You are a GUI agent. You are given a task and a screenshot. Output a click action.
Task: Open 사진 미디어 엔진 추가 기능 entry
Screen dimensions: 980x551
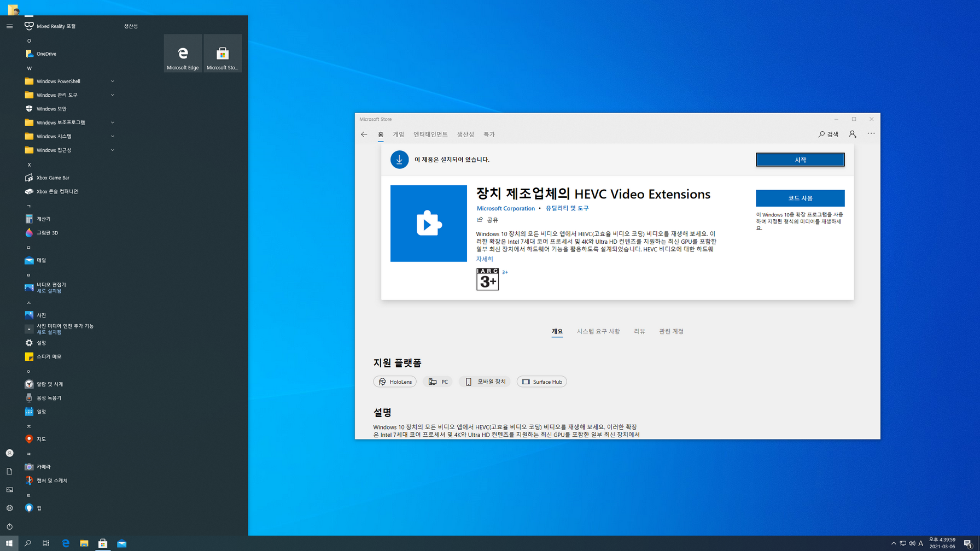70,329
